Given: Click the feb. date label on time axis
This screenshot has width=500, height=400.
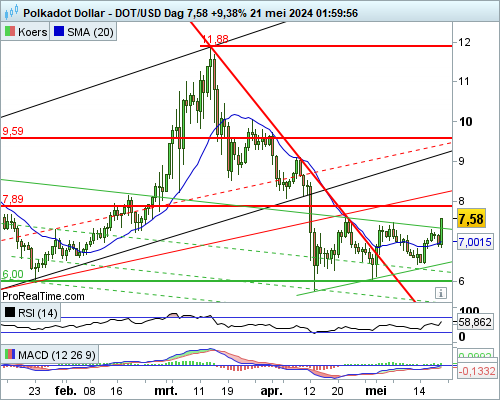Looking at the screenshot, I should (x=66, y=390).
